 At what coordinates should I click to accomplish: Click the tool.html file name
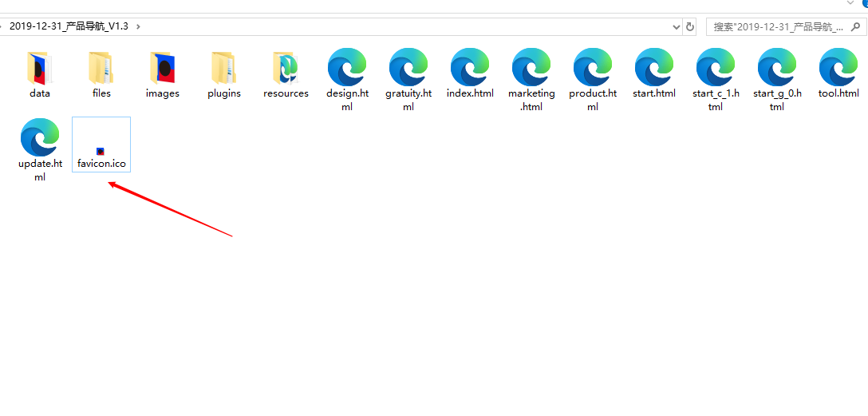point(838,93)
